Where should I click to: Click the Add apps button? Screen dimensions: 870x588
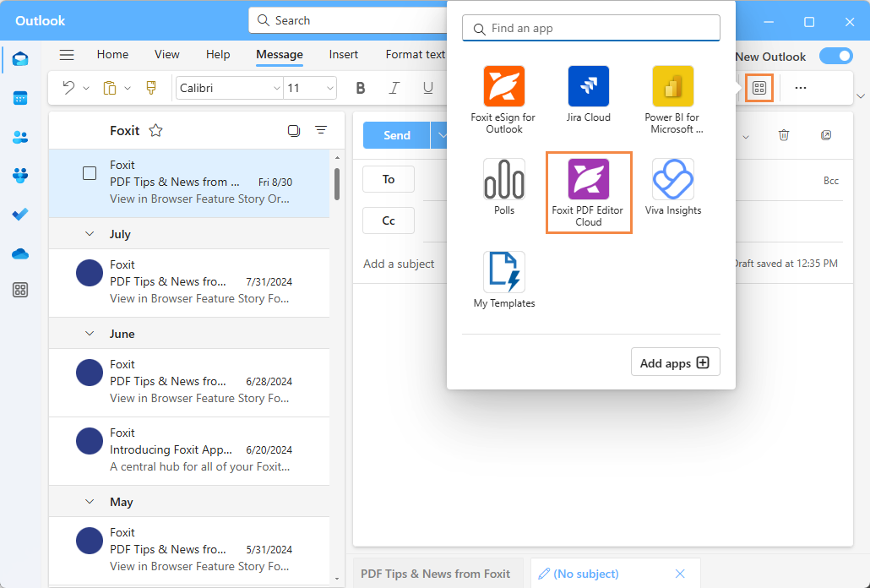(x=675, y=362)
